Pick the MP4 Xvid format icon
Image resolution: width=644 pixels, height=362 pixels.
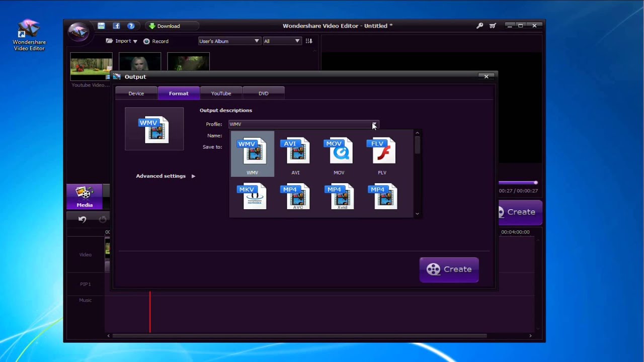point(340,197)
